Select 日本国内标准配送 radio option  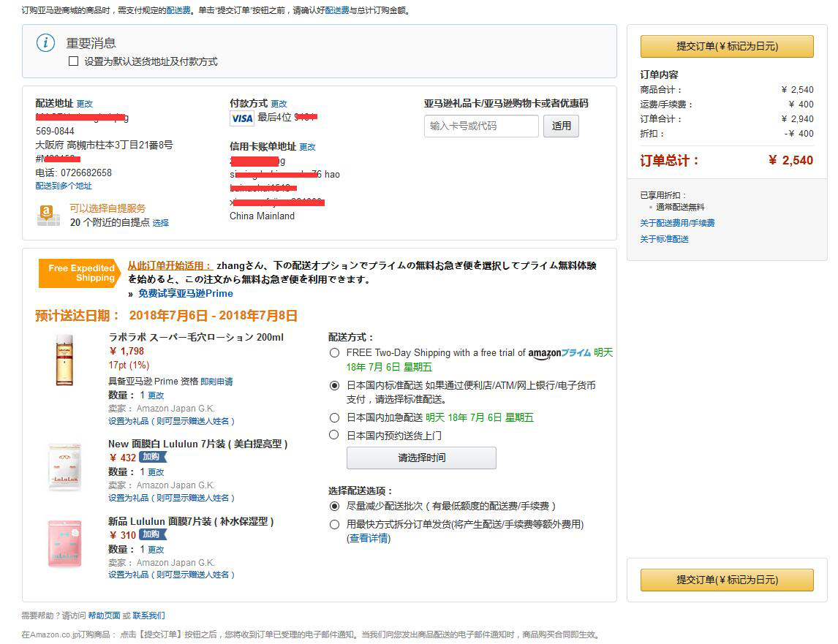click(335, 385)
